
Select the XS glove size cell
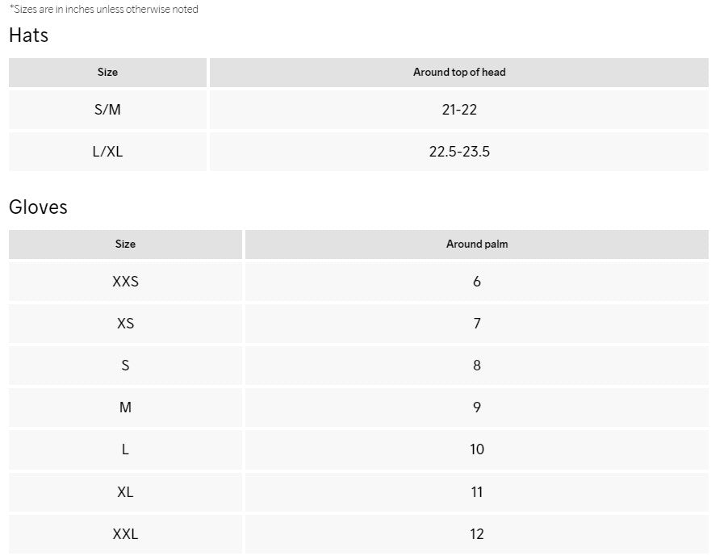[x=125, y=324]
